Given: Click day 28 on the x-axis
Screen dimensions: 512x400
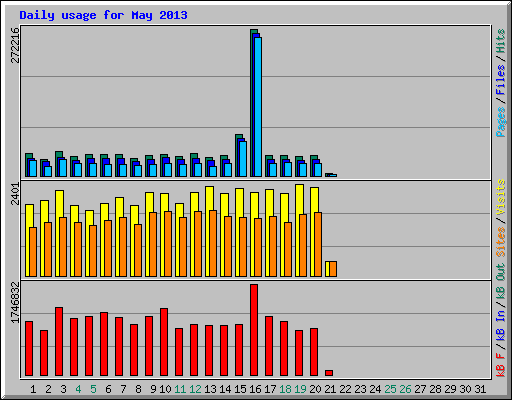Looking at the screenshot, I should [435, 389].
